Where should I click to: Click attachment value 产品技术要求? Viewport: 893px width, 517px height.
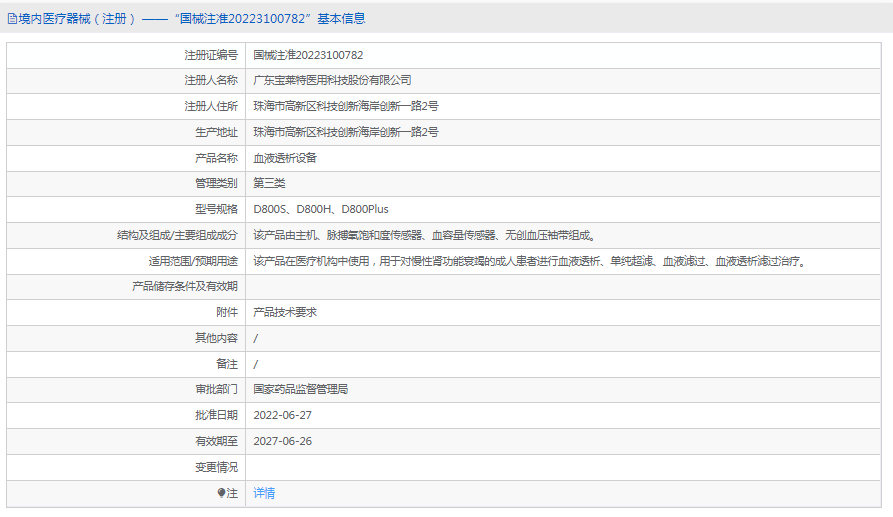(285, 312)
